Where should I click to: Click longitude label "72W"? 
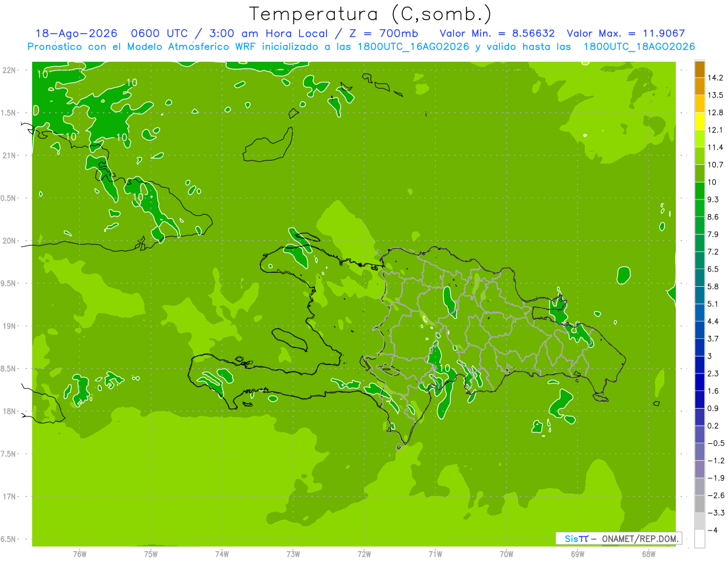pos(364,554)
